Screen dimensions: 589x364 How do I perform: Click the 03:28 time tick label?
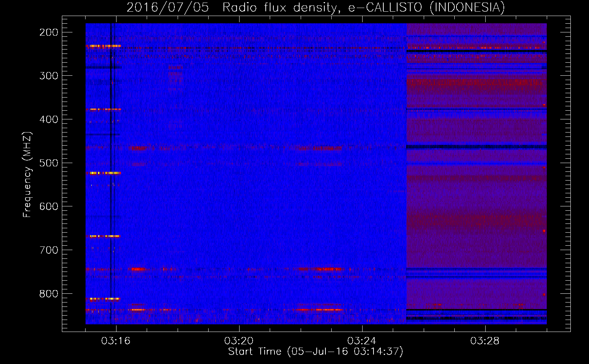(485, 341)
